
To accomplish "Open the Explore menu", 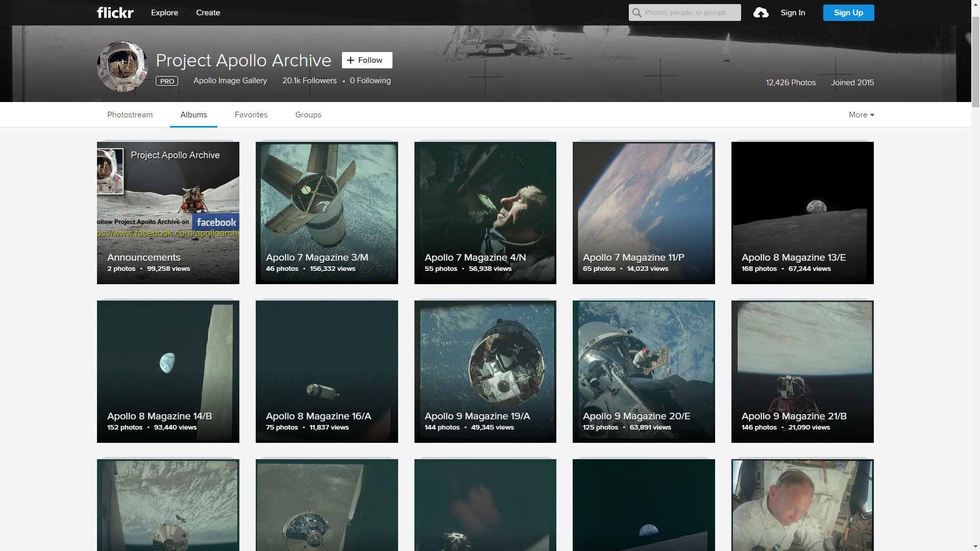I will coord(164,13).
